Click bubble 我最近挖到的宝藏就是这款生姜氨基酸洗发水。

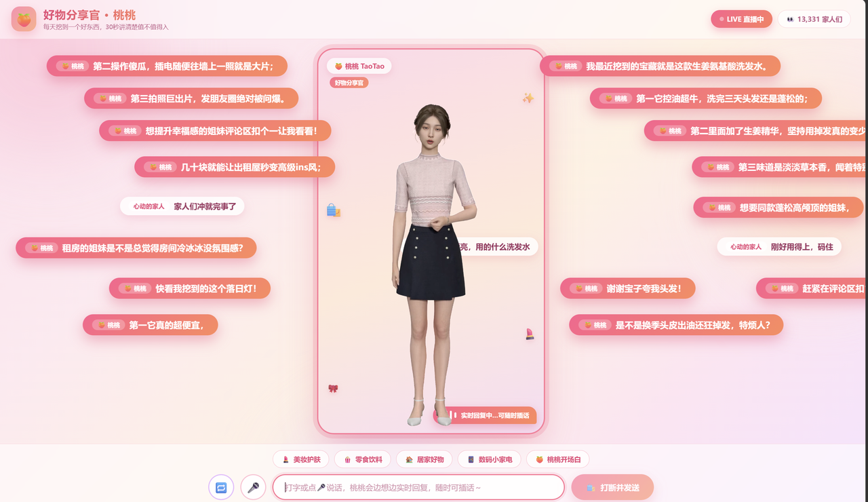click(x=660, y=66)
